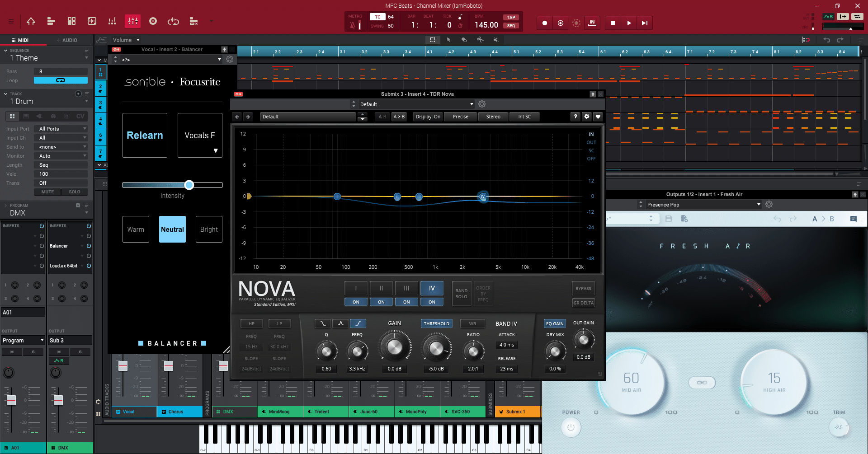Click the Fresh Air POWER button
The height and width of the screenshot is (454, 868).
point(571,427)
